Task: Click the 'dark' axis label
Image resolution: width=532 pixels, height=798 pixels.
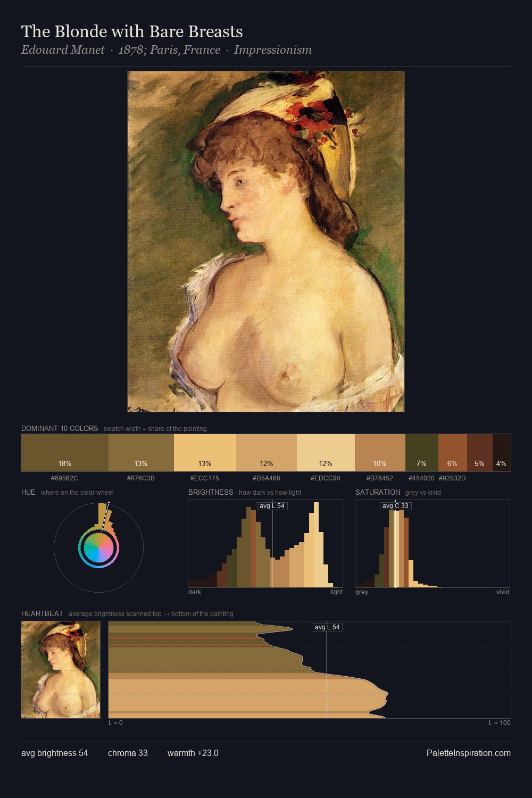Action: pyautogui.click(x=195, y=592)
